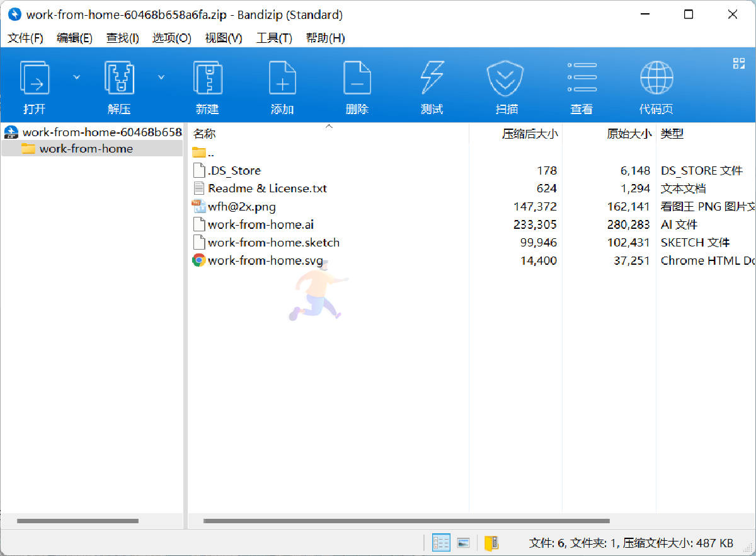Click the 'SKETCH 文件' type cell
Viewport: 756px width, 556px height.
point(695,242)
